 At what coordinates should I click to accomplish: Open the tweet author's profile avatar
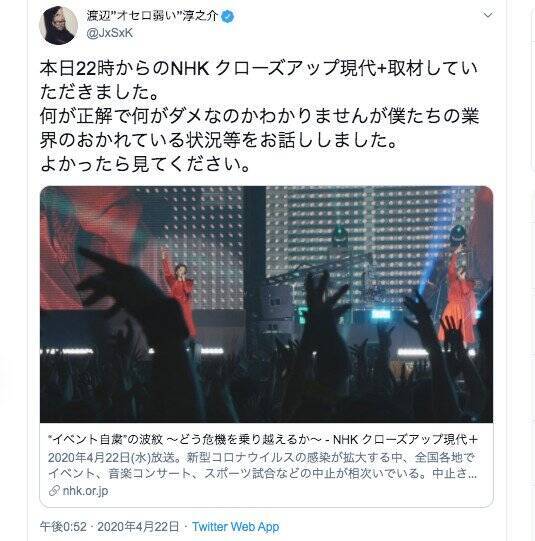(58, 26)
